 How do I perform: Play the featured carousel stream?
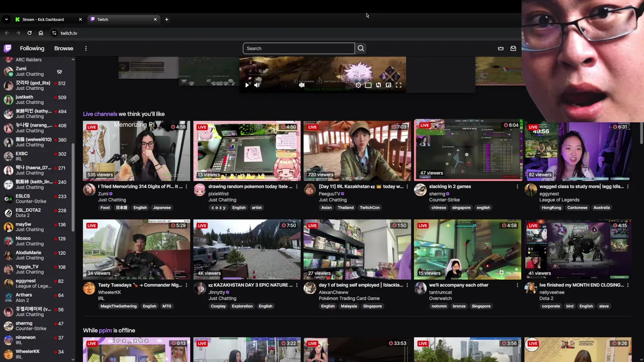247,85
